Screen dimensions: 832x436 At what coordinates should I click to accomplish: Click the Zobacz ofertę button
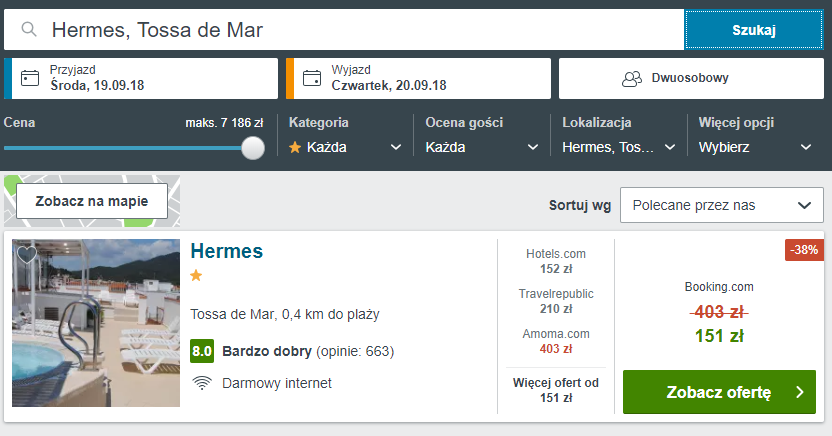719,392
